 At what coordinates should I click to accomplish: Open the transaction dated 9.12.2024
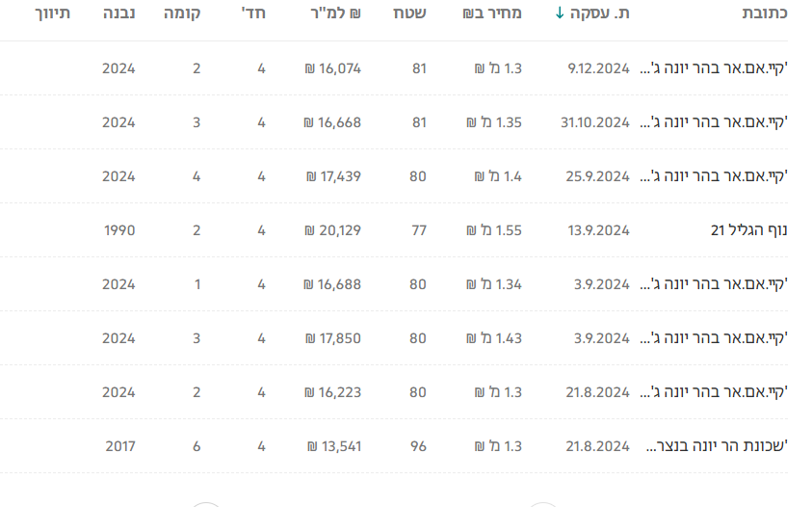(x=598, y=68)
